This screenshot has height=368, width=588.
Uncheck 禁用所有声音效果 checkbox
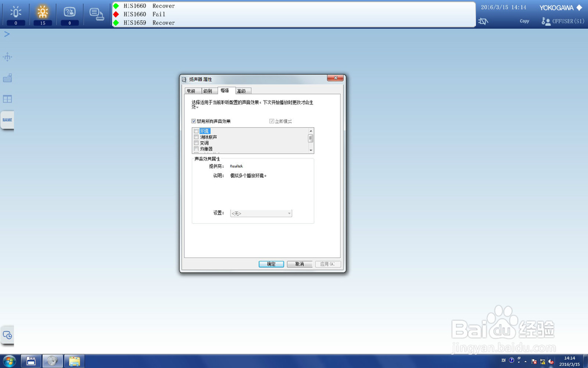[193, 121]
